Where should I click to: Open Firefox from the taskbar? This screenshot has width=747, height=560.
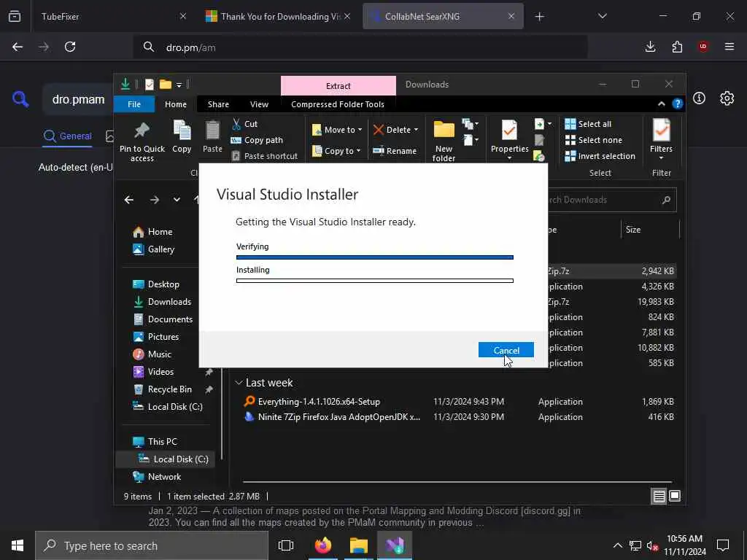[x=323, y=545]
